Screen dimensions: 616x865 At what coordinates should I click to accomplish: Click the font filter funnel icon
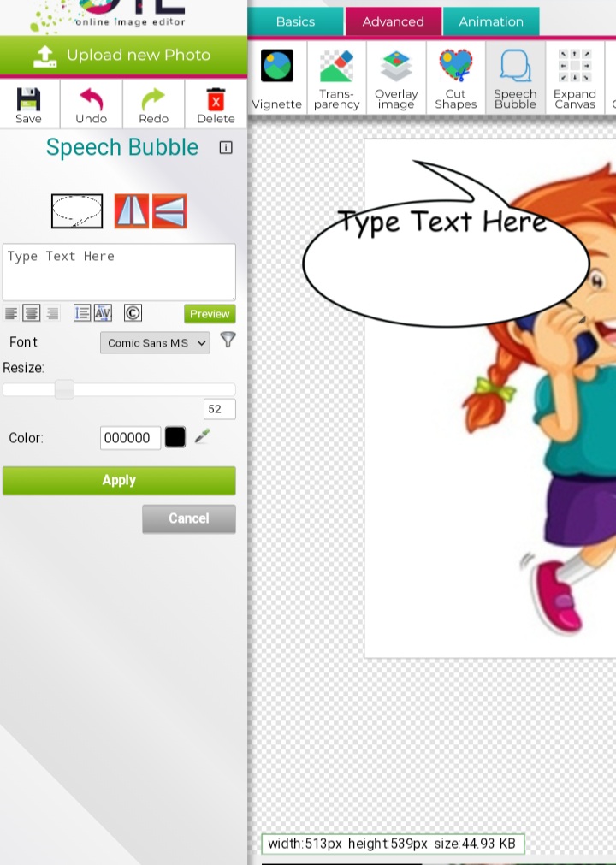228,341
